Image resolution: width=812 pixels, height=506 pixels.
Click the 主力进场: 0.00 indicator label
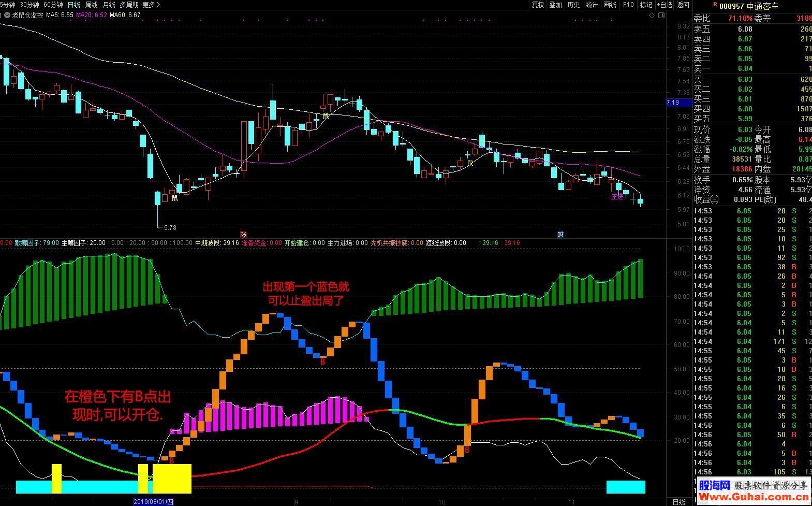[x=348, y=243]
